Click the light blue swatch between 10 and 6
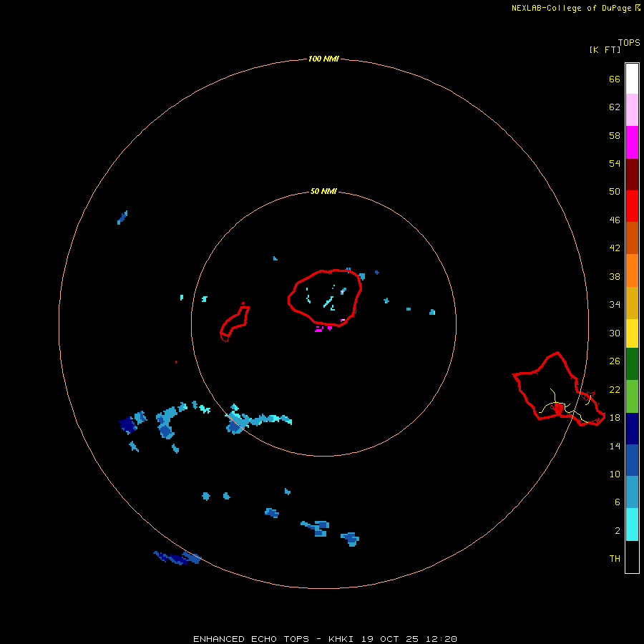644x644 pixels. 632,492
